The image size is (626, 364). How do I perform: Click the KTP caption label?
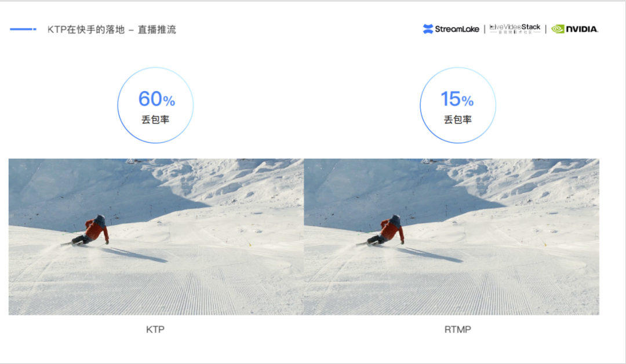coord(155,329)
